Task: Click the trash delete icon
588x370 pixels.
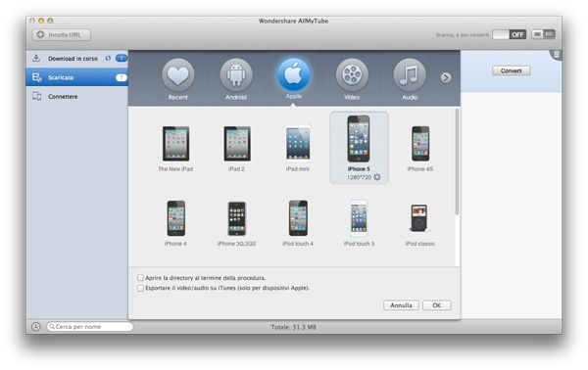Action: 557,54
